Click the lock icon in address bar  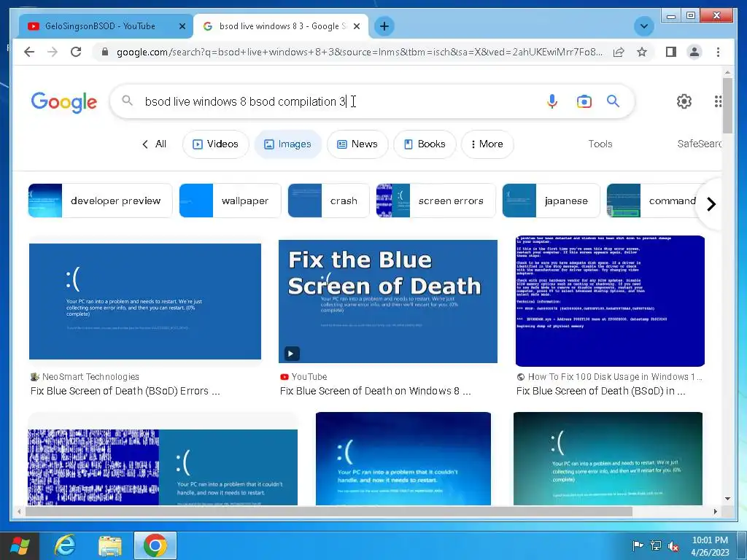105,52
